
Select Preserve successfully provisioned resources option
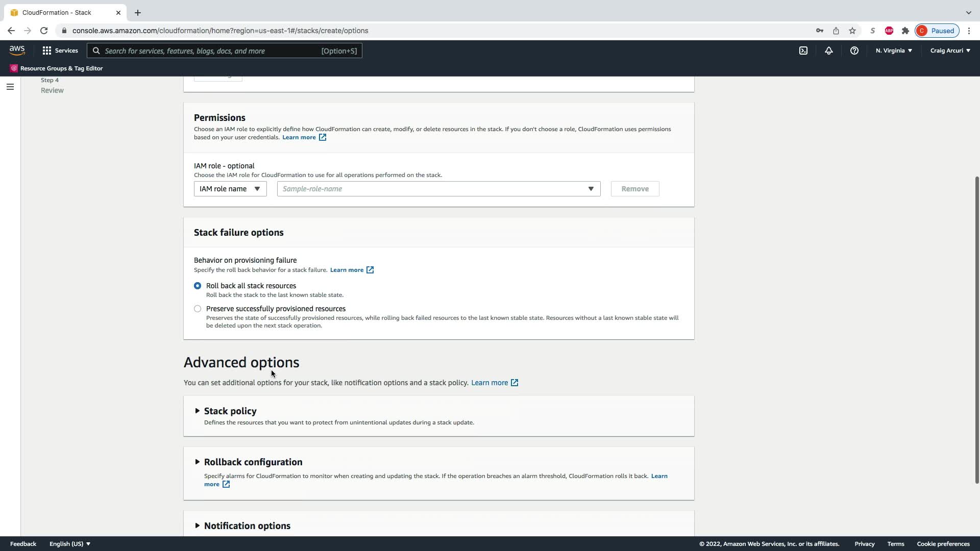pyautogui.click(x=198, y=309)
